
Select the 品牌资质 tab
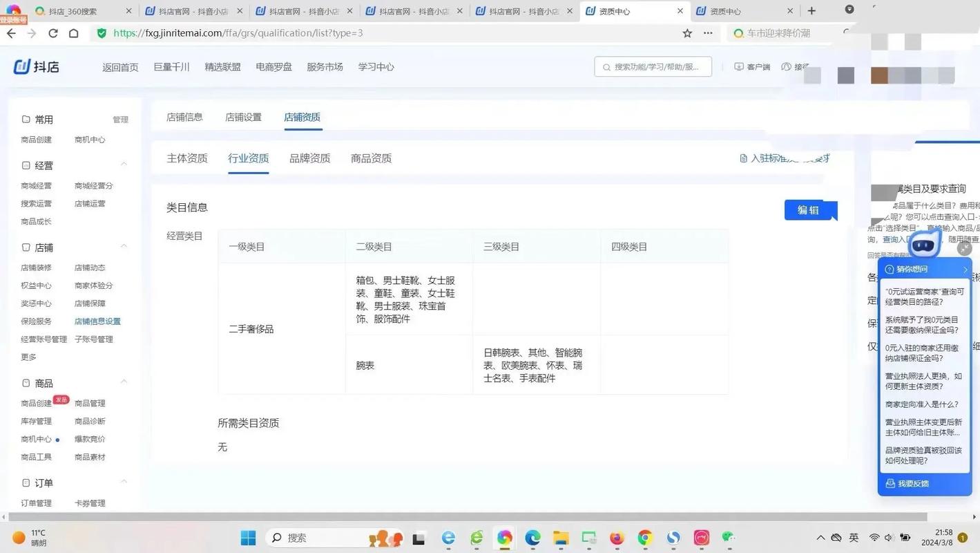click(x=309, y=158)
